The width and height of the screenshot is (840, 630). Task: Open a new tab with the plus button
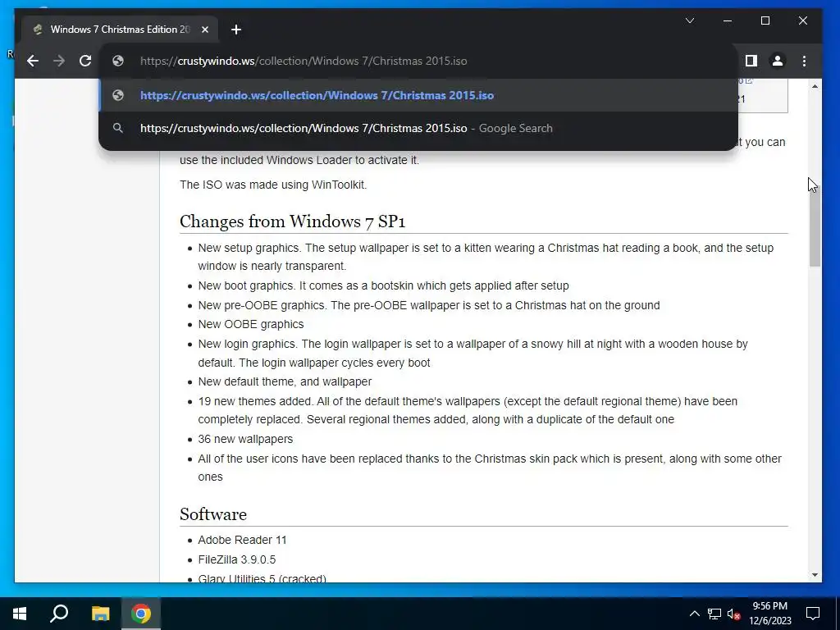pyautogui.click(x=236, y=30)
